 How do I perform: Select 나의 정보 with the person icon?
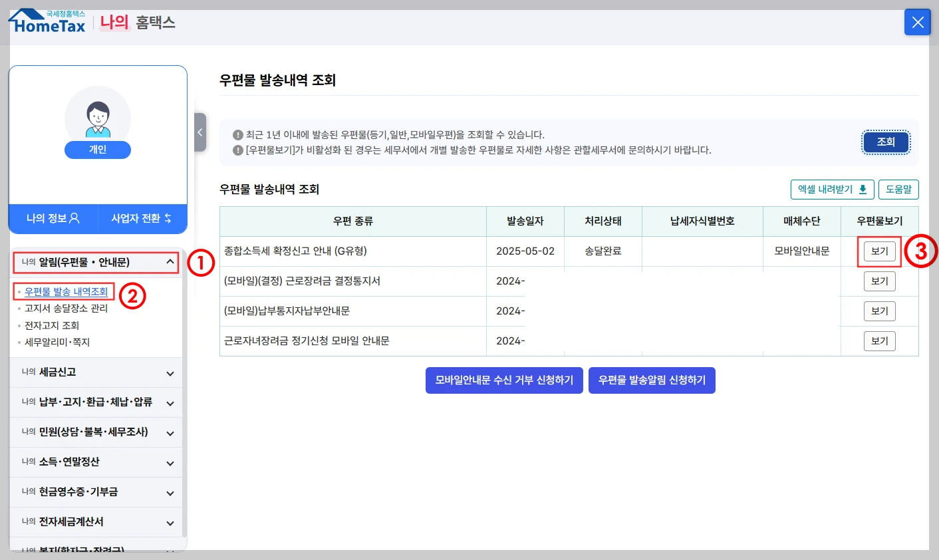click(53, 219)
